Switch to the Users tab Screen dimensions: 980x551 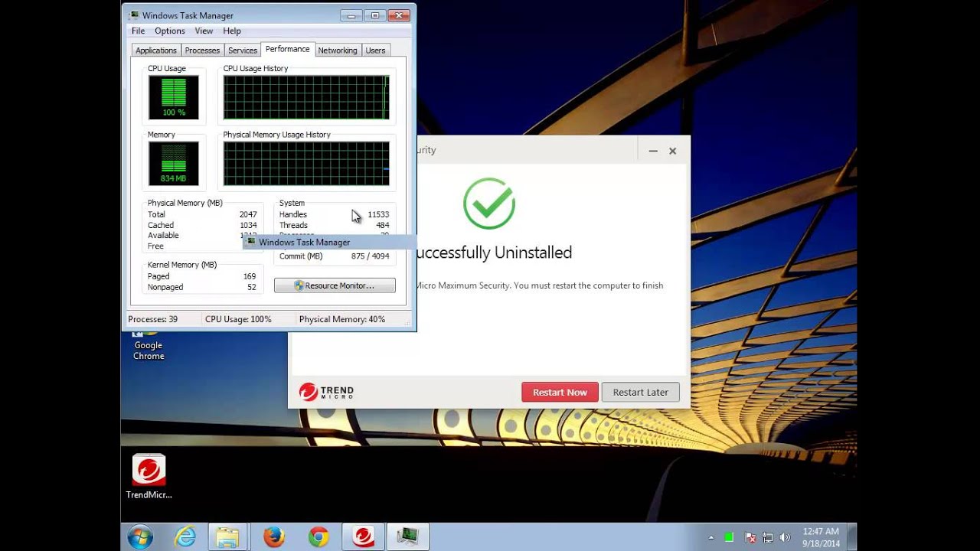(x=375, y=51)
